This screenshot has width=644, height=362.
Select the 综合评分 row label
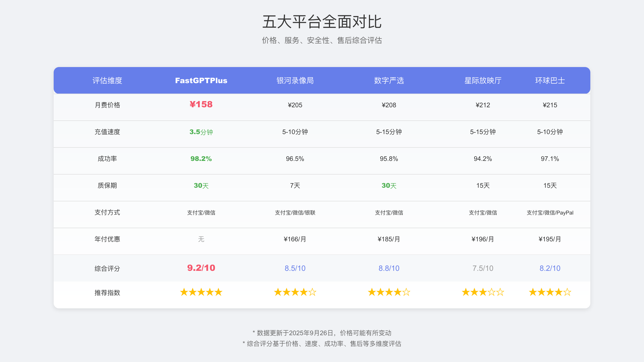click(107, 268)
